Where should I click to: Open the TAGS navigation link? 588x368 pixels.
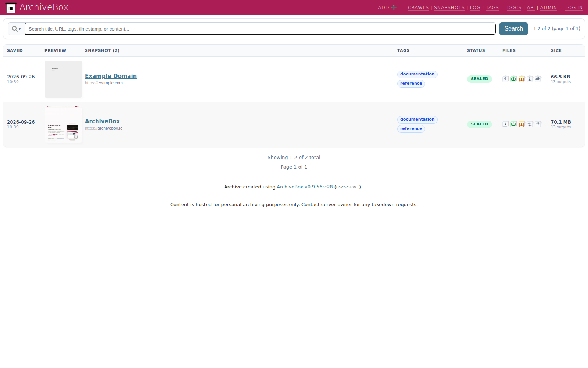pyautogui.click(x=492, y=8)
